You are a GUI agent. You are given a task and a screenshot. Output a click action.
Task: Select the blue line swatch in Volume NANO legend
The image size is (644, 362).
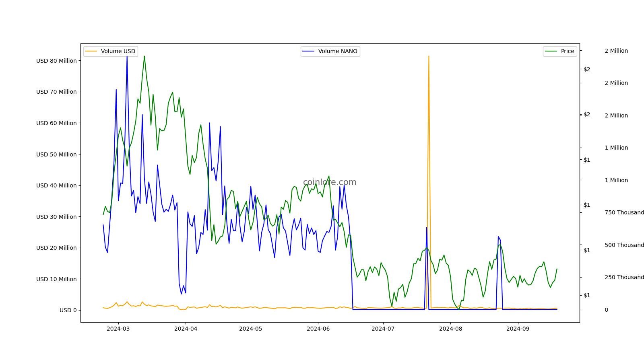(x=309, y=51)
